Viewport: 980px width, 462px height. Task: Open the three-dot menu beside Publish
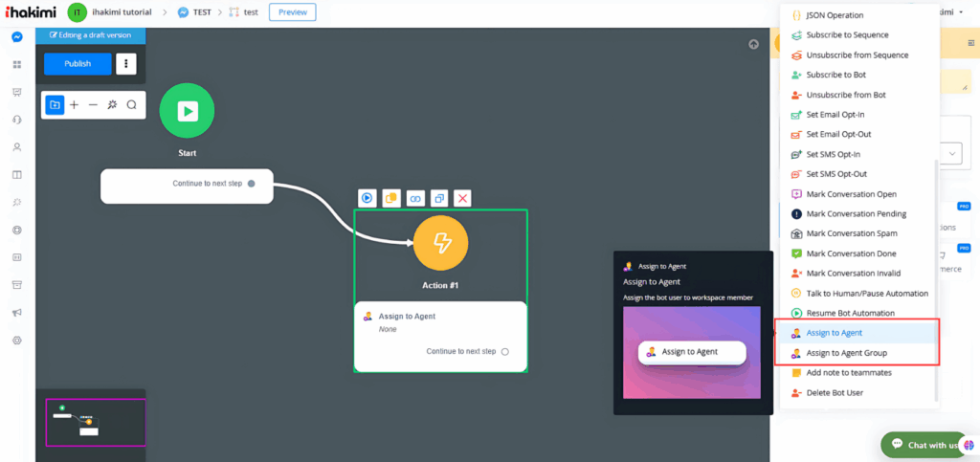[x=126, y=64]
